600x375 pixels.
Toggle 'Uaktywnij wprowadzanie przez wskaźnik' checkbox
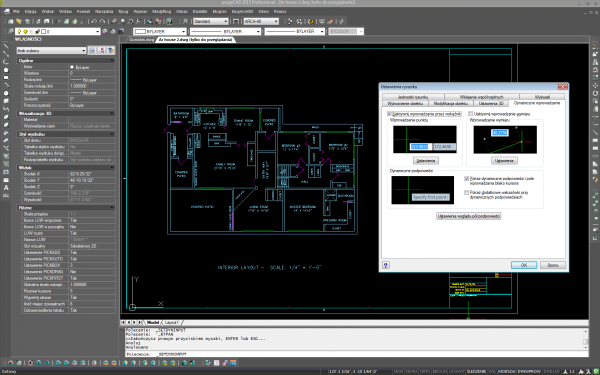pos(389,114)
